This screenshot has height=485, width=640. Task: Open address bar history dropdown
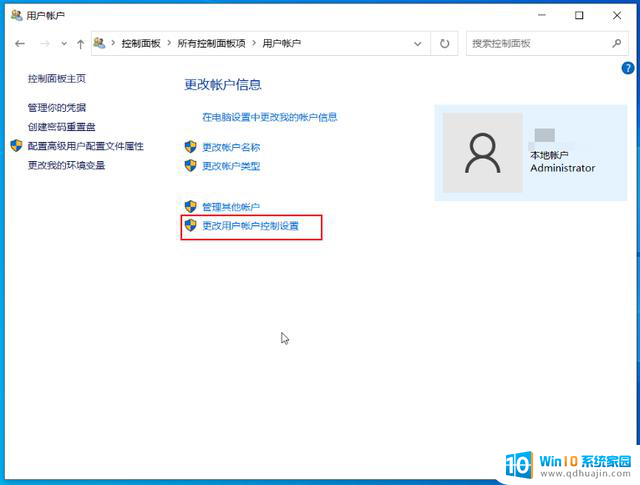point(418,44)
